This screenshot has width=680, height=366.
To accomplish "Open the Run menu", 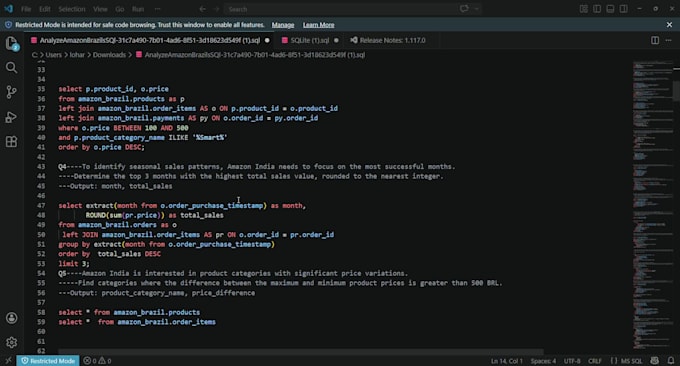I will (138, 9).
